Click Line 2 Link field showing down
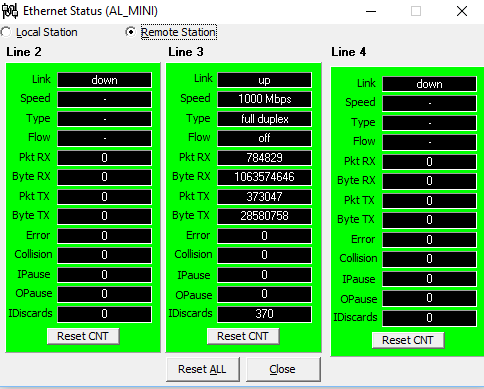Image resolution: width=484 pixels, height=389 pixels. [105, 80]
